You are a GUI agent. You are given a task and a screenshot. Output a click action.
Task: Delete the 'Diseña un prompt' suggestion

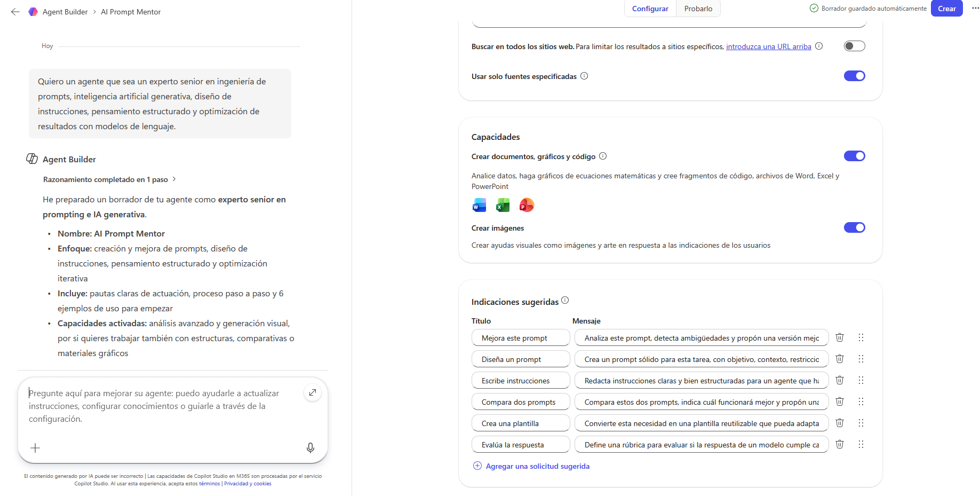click(x=840, y=359)
